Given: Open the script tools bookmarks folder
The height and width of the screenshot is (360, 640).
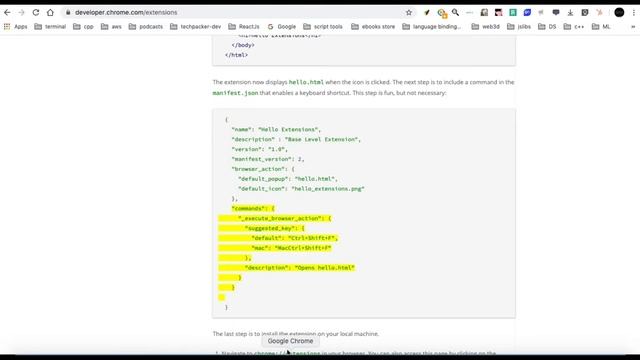Looking at the screenshot, I should pos(323,27).
